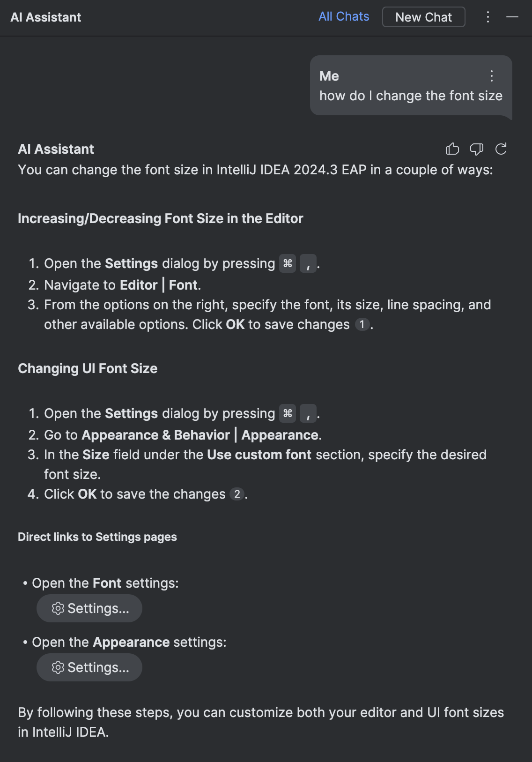Open the AI Assistant panel options menu
Image resolution: width=532 pixels, height=762 pixels.
(488, 17)
